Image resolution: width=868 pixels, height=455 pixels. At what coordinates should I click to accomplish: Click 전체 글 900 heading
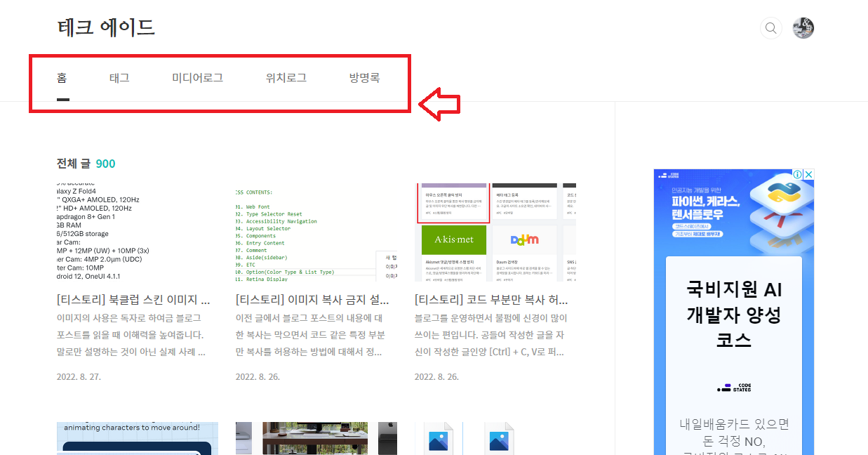pyautogui.click(x=86, y=164)
